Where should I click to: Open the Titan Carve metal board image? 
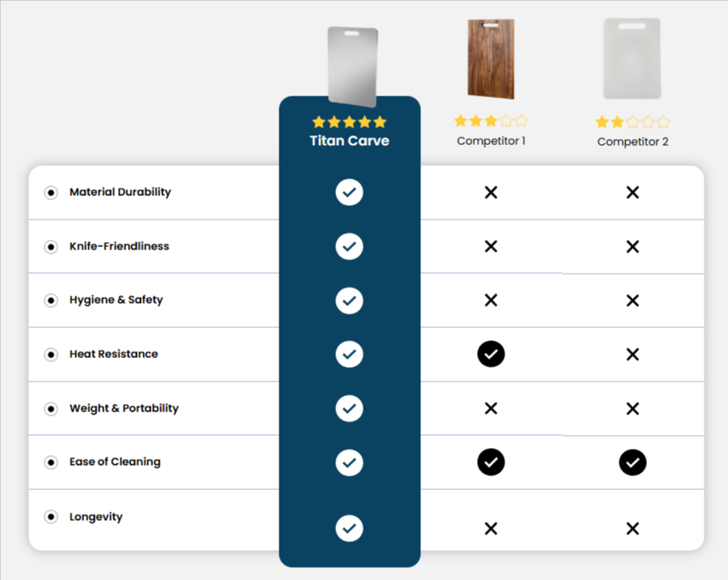[352, 66]
